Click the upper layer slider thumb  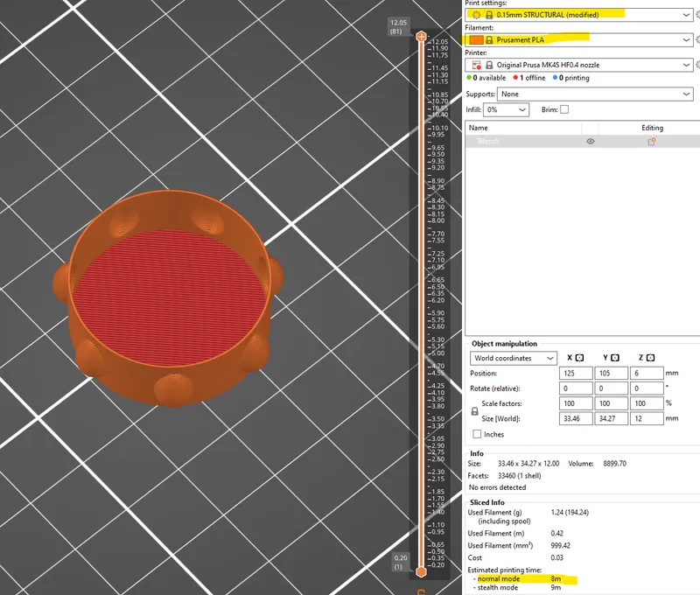pyautogui.click(x=421, y=36)
